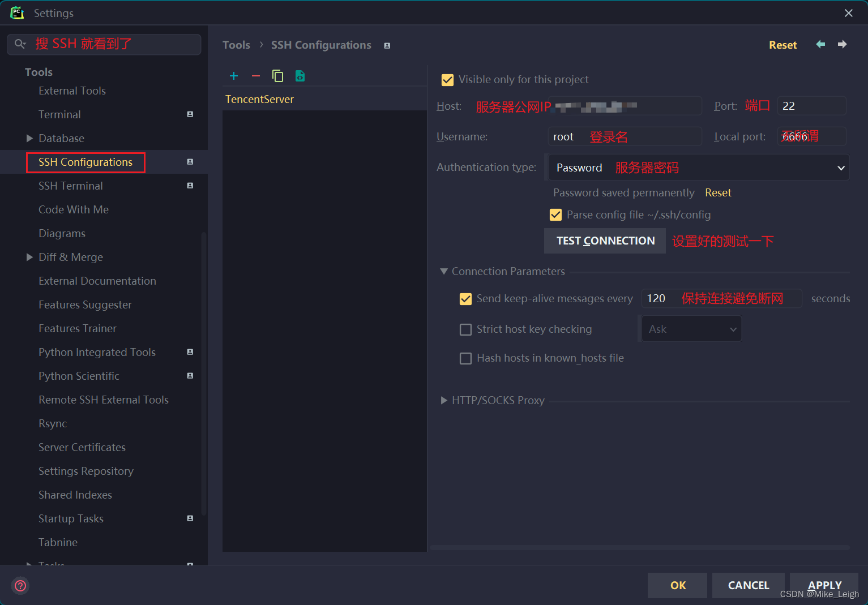
Task: Click the Cancel button
Action: pyautogui.click(x=748, y=585)
